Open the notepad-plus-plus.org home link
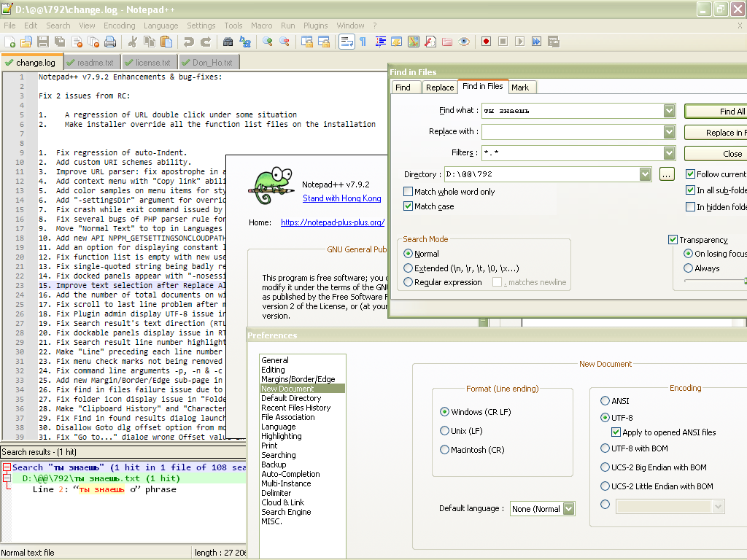This screenshot has height=560, width=747. [x=333, y=222]
